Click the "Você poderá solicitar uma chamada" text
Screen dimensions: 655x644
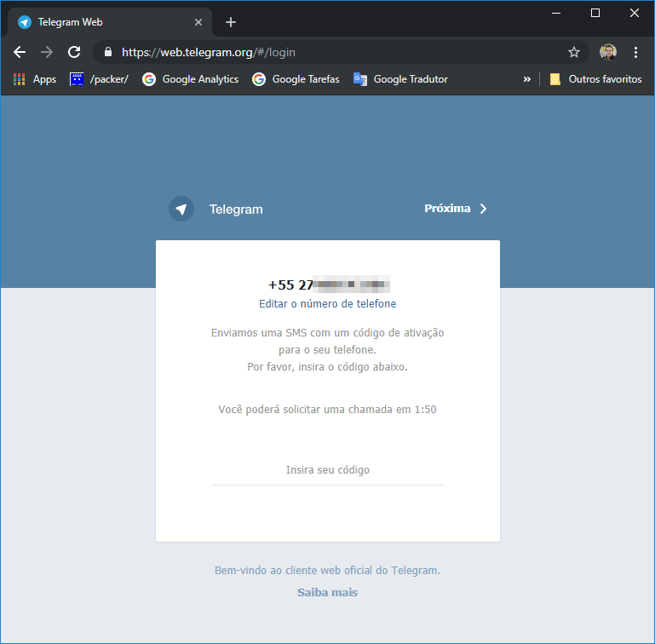[327, 410]
